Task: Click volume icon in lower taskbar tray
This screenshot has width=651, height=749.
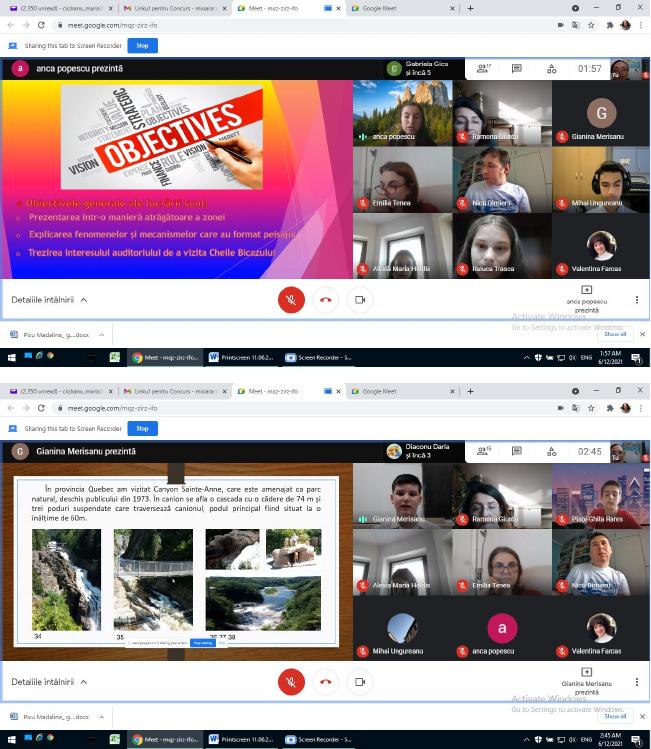Action: point(572,739)
